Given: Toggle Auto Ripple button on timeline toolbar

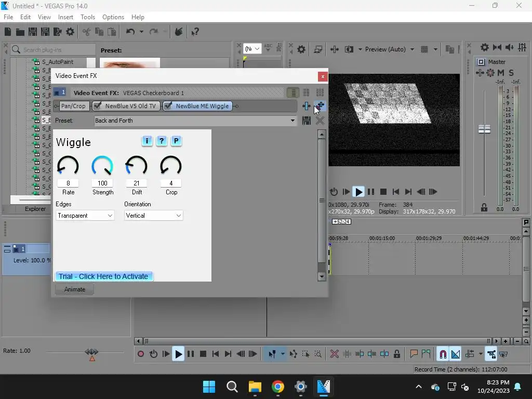Looking at the screenshot, I should tap(470, 354).
